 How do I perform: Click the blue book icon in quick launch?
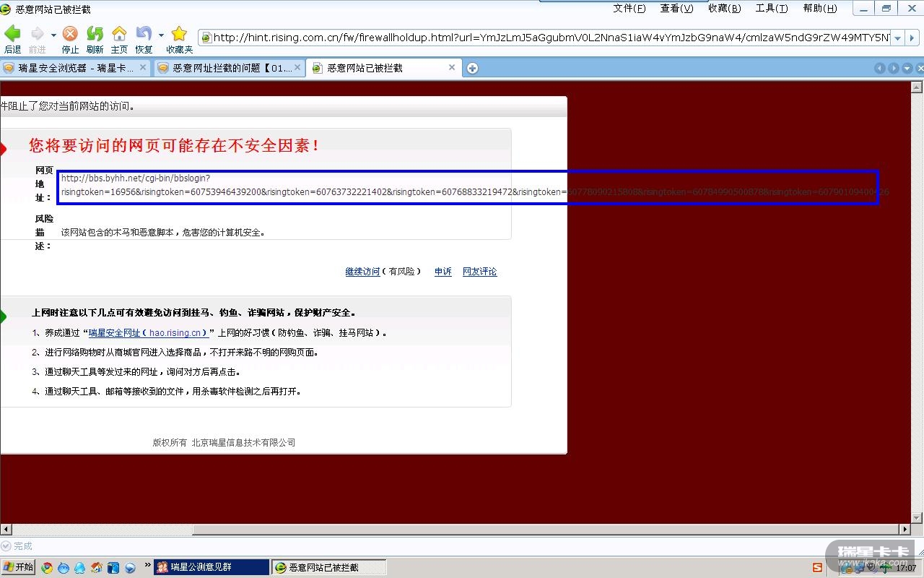coord(113,568)
